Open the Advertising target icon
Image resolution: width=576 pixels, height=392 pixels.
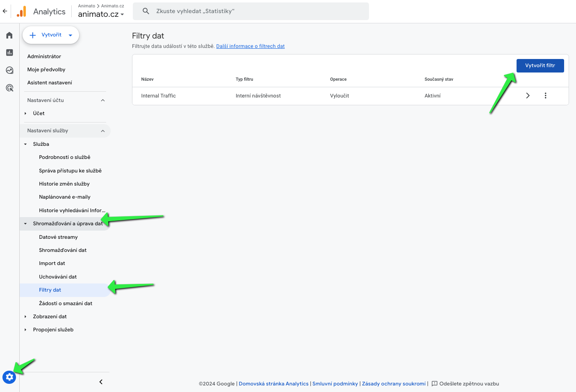[x=9, y=88]
